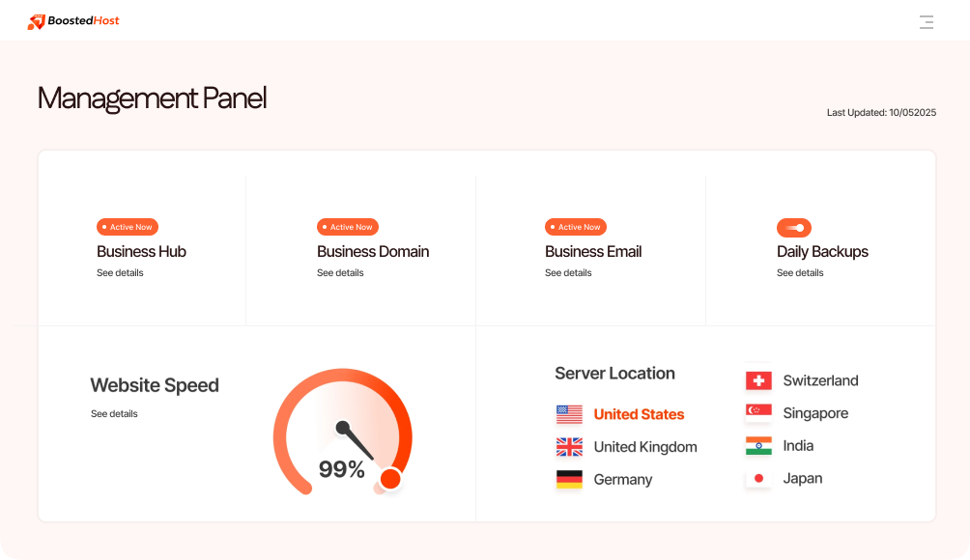Select the United Kingdom flag icon
970x560 pixels.
[x=569, y=447]
